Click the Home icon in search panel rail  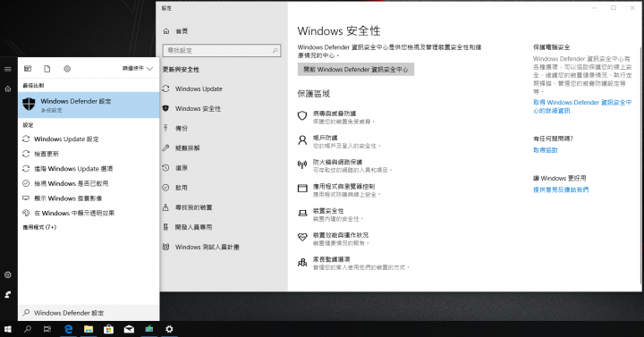(x=8, y=88)
